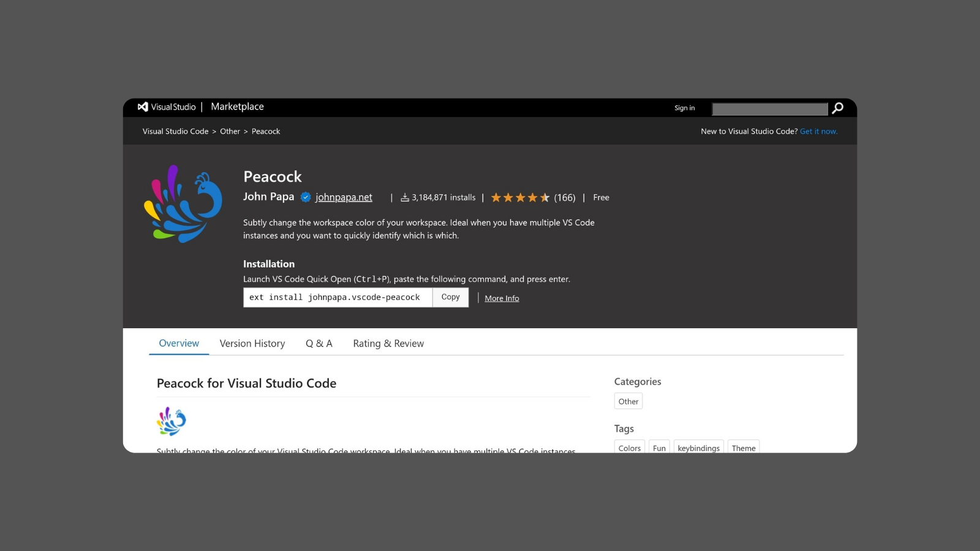Click the Installation heading
This screenshot has height=551, width=980.
(x=269, y=264)
